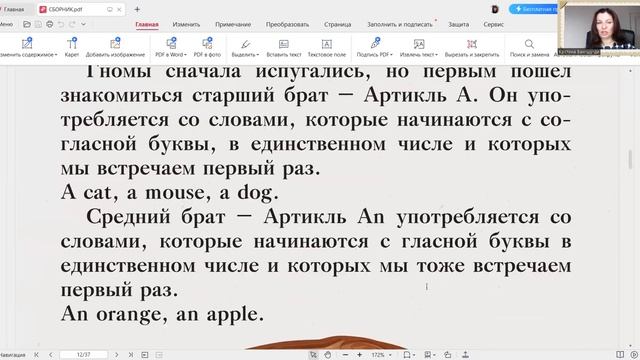Screen dimensions: 640x360
Task: Select the arrow selection tool in status bar
Action: click(x=313, y=355)
